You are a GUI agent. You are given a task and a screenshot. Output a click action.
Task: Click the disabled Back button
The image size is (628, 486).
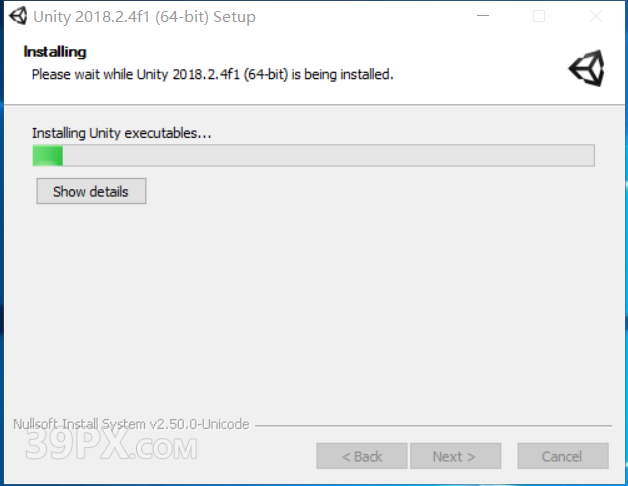(362, 456)
